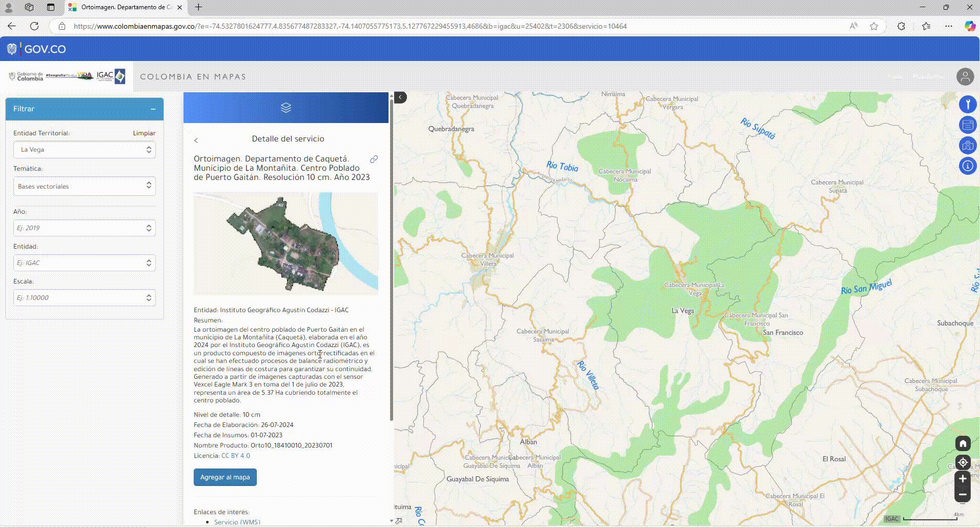
Task: Open the user profile avatar
Action: pos(965,77)
